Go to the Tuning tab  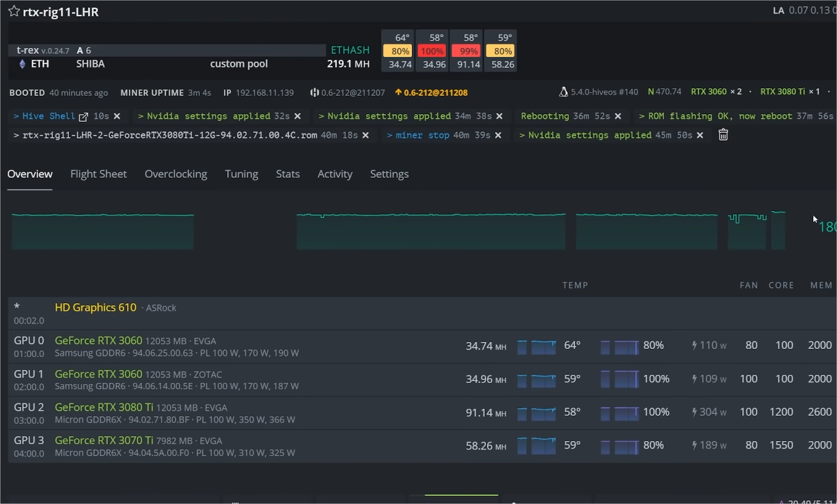pyautogui.click(x=241, y=174)
